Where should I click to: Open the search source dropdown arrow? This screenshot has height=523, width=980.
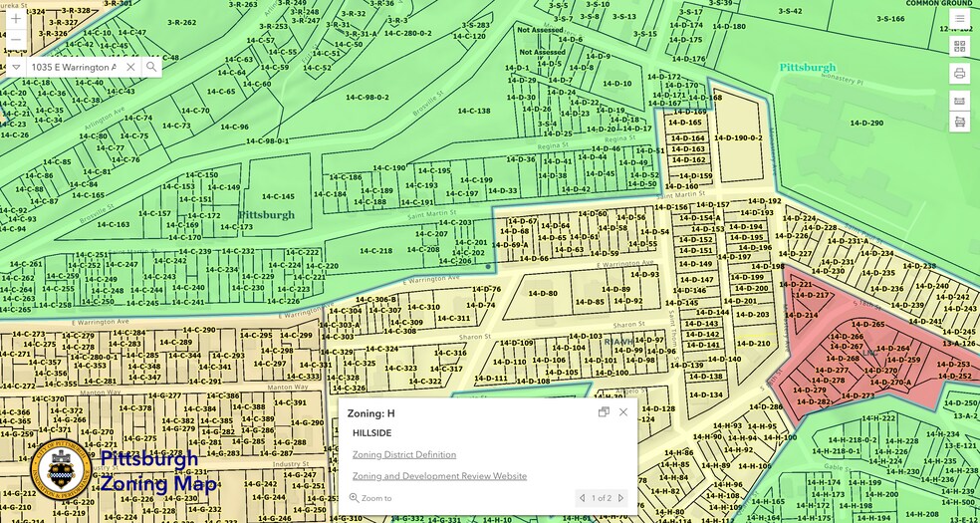[x=16, y=67]
